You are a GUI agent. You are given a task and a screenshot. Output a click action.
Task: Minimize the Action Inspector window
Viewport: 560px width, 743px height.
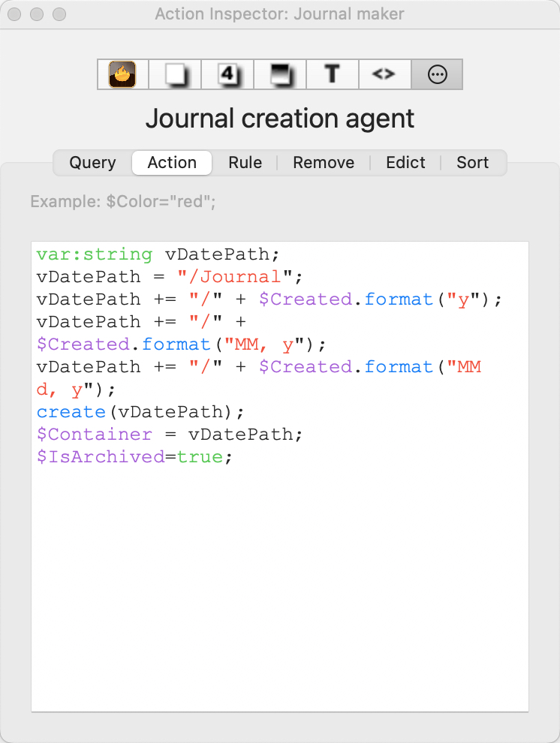(x=37, y=14)
